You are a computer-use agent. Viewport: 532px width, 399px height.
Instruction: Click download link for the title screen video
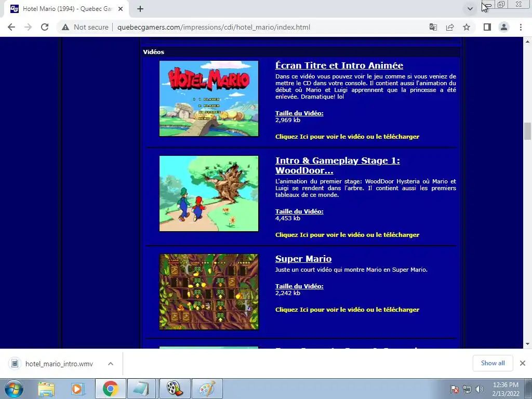347,137
